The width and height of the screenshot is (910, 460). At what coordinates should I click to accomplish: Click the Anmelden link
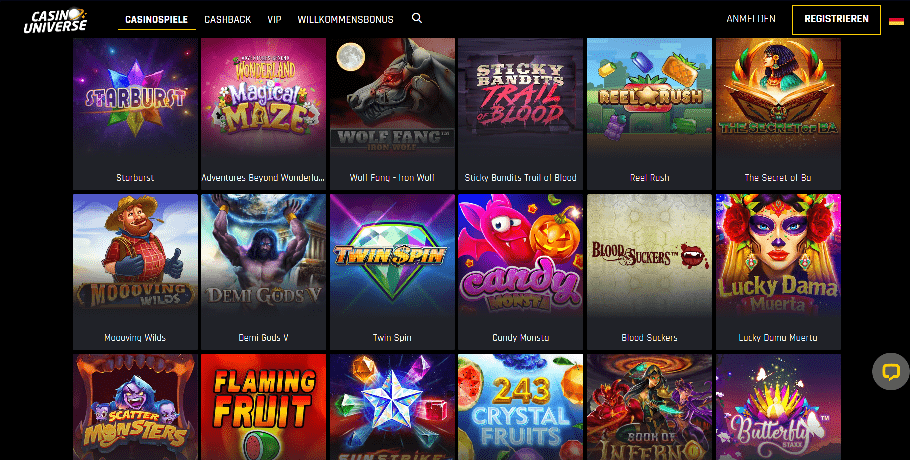(751, 19)
